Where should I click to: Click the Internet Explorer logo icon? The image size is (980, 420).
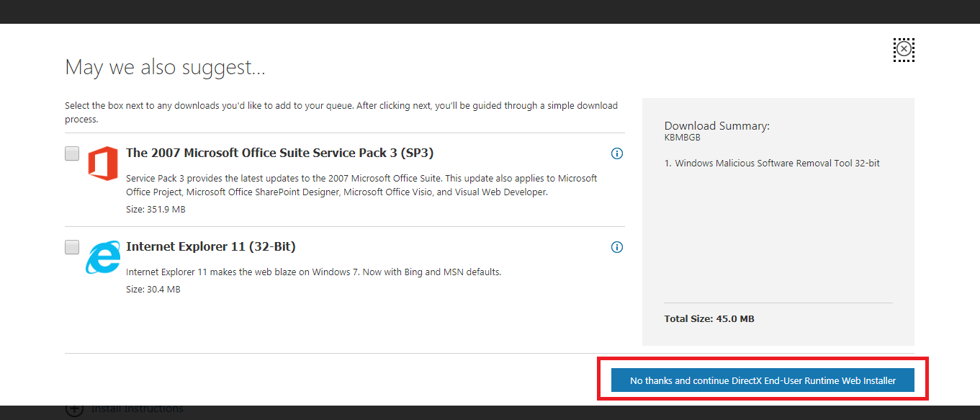click(x=103, y=257)
